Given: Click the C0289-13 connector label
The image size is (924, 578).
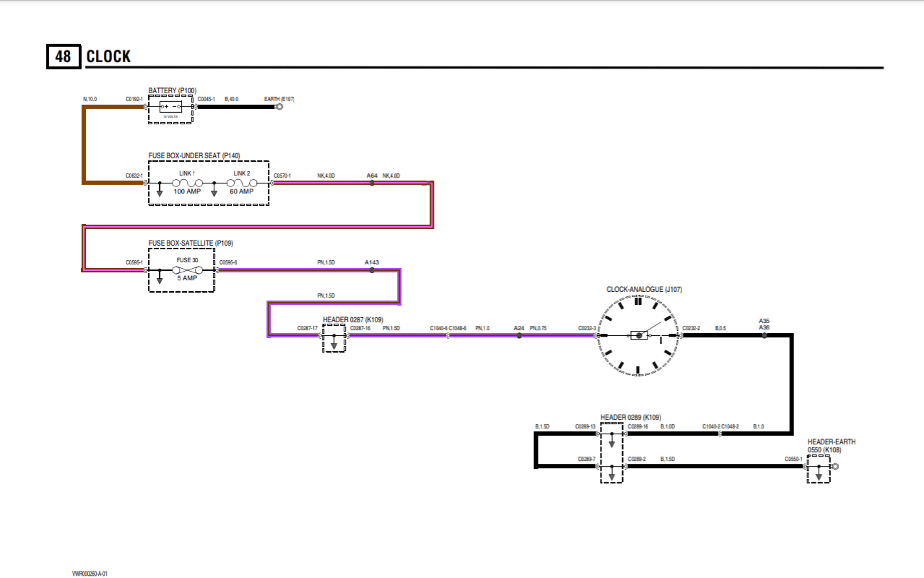Looking at the screenshot, I should tap(585, 426).
